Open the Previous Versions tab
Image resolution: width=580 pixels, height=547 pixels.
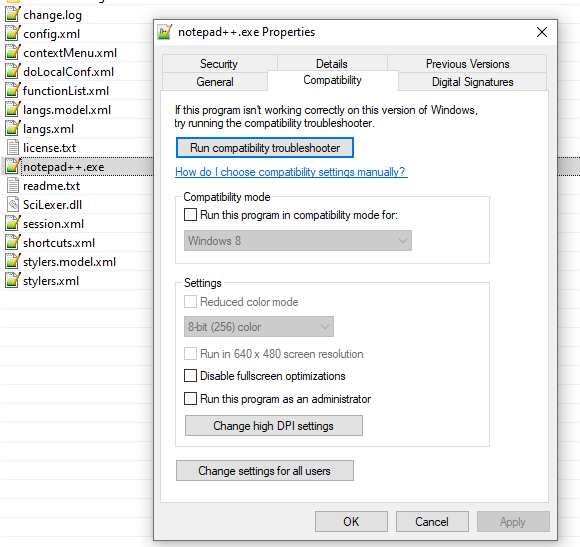tap(467, 64)
